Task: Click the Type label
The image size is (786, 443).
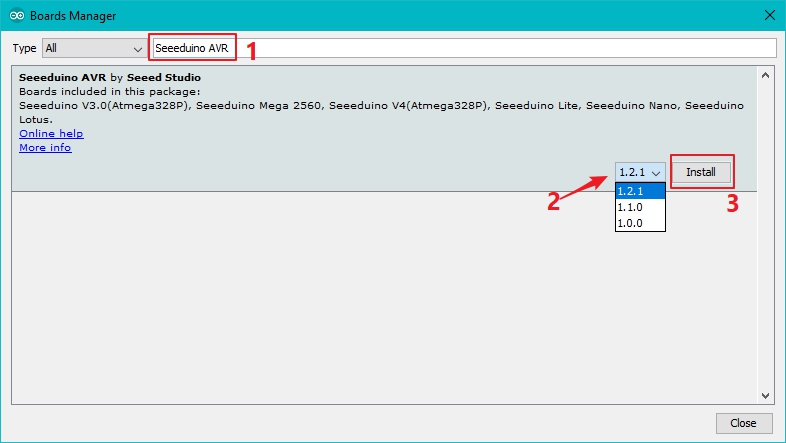Action: 24,48
